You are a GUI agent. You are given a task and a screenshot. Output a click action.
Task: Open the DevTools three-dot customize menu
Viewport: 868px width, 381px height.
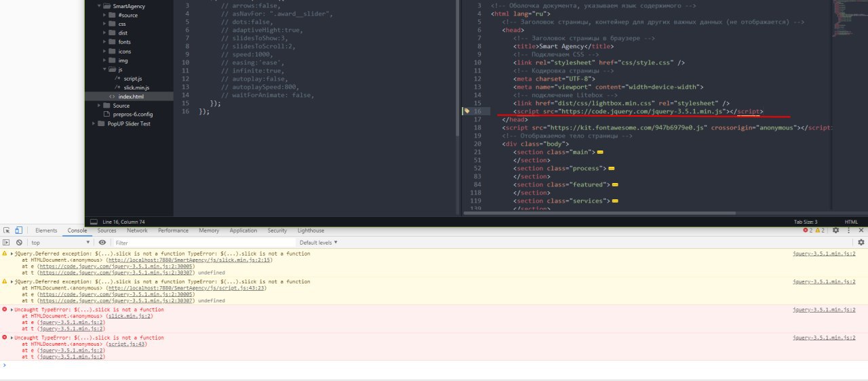(848, 230)
